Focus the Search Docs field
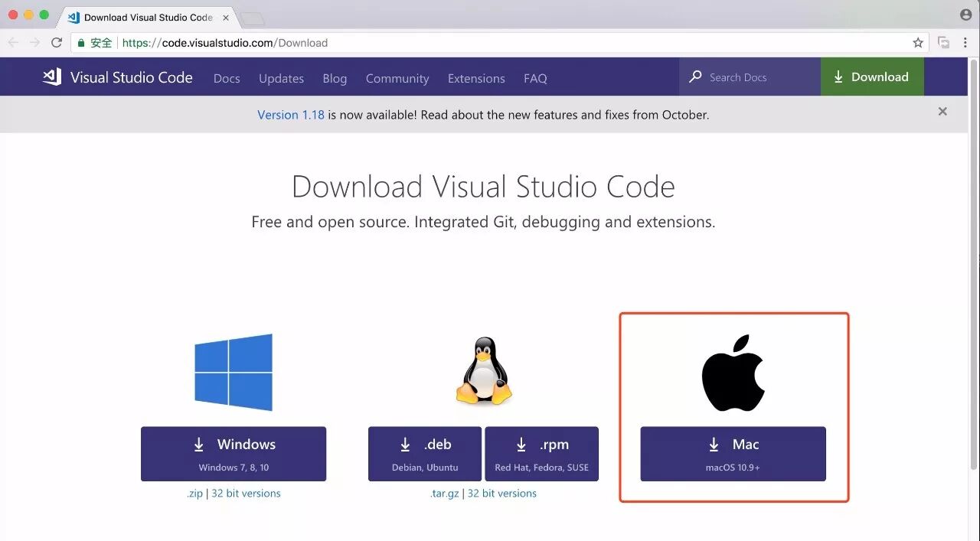 coord(750,77)
